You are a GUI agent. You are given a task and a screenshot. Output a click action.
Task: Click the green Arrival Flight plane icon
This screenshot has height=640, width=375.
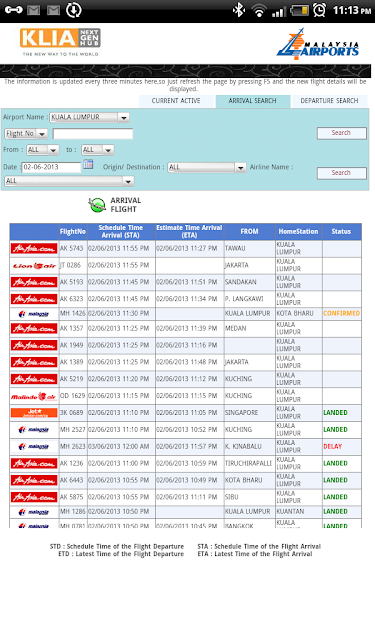[97, 204]
